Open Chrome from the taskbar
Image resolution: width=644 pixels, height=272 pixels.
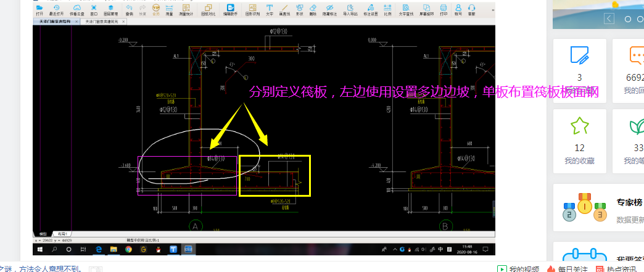point(128,249)
